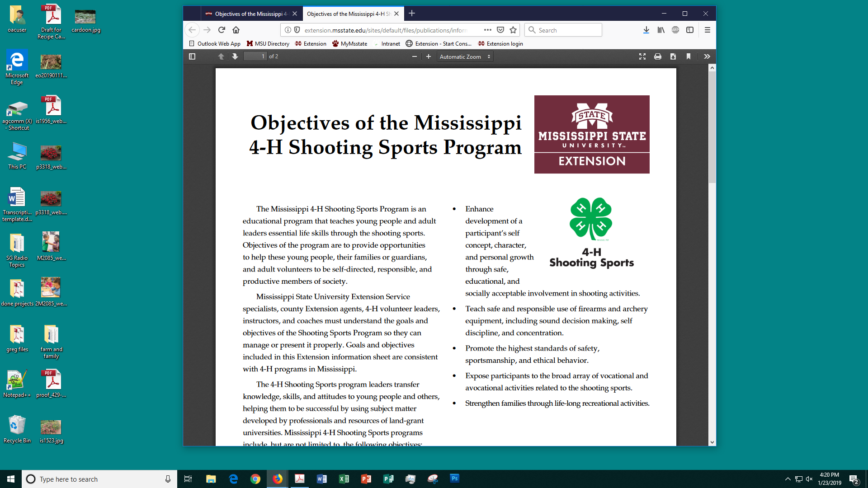Open the Extension bookmark
Viewport: 868px width, 488px height.
tap(311, 44)
